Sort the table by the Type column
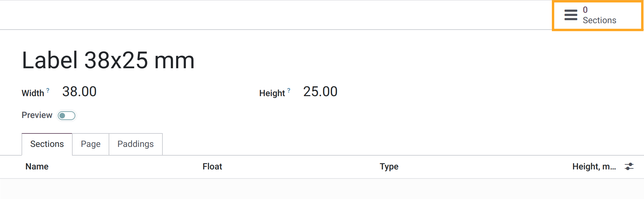Viewport: 644px width, 199px height. [389, 166]
